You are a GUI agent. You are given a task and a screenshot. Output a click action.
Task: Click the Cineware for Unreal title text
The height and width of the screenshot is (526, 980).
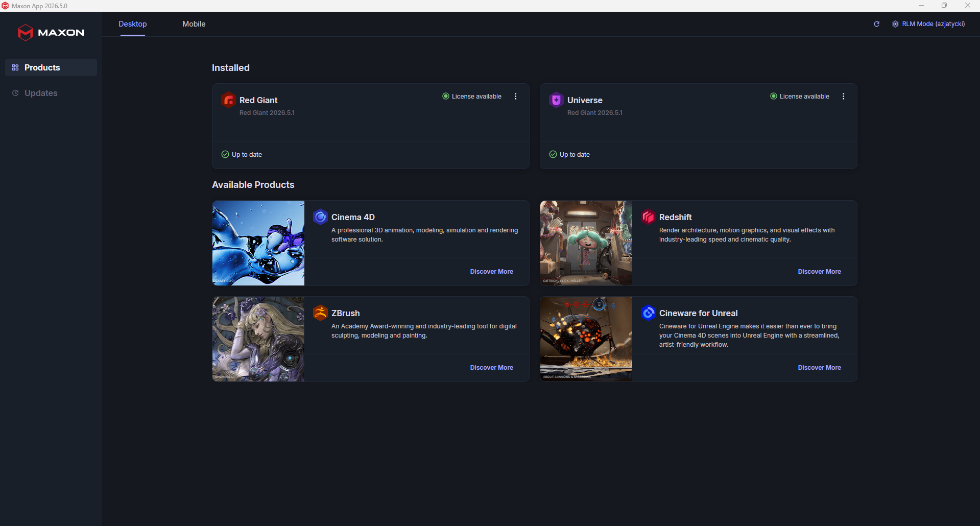tap(698, 313)
